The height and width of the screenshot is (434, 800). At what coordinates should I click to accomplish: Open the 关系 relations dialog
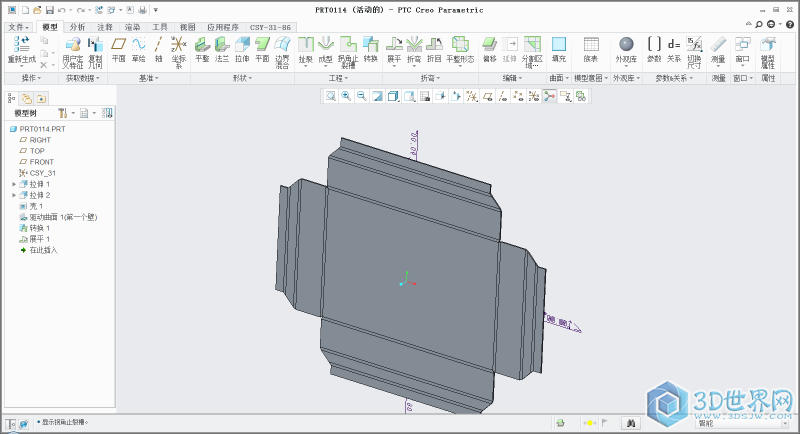[674, 49]
